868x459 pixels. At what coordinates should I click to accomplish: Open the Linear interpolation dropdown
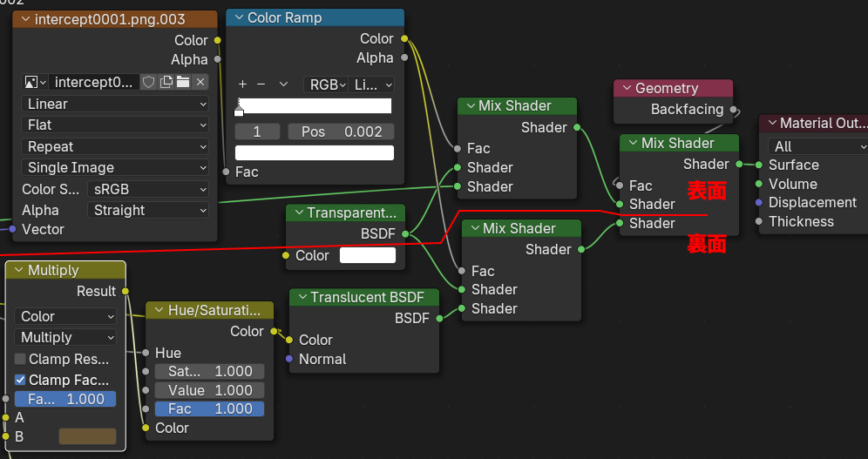(115, 104)
